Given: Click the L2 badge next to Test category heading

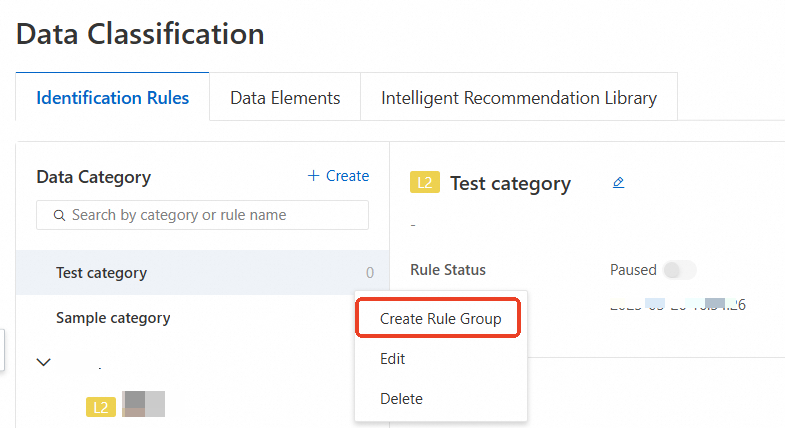Looking at the screenshot, I should pos(425,183).
